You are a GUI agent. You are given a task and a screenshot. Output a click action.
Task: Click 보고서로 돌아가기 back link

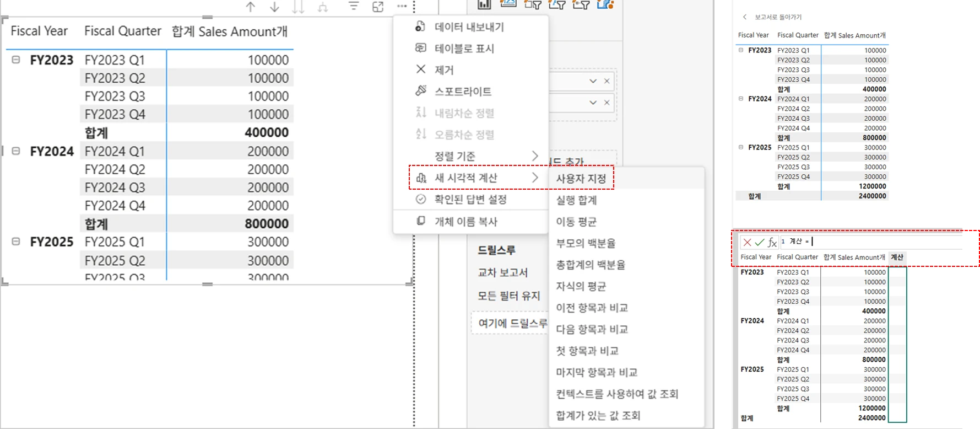pyautogui.click(x=771, y=17)
